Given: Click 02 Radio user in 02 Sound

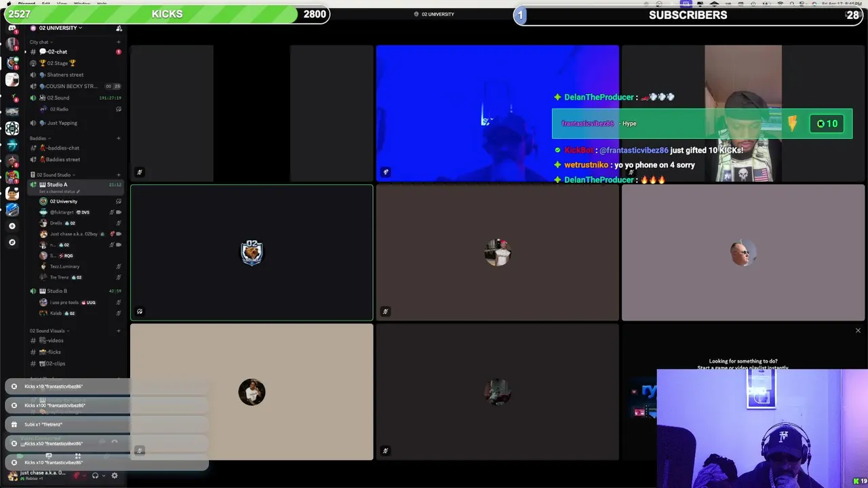Looking at the screenshot, I should [79, 109].
